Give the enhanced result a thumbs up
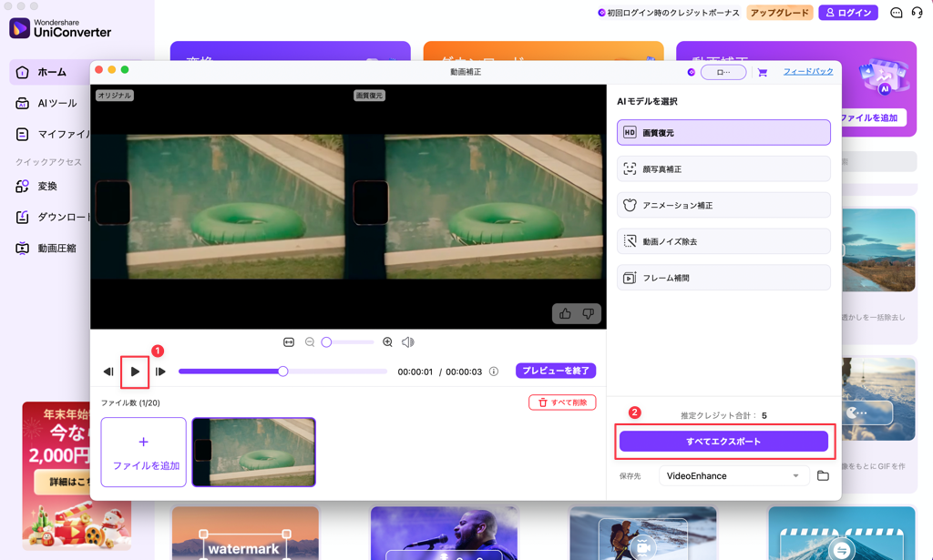The image size is (933, 560). (567, 312)
